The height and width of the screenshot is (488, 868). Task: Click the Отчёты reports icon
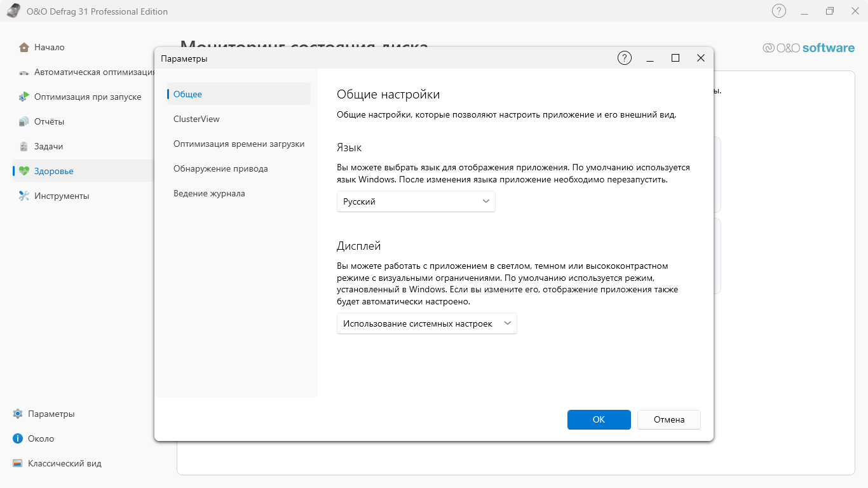pyautogui.click(x=24, y=121)
